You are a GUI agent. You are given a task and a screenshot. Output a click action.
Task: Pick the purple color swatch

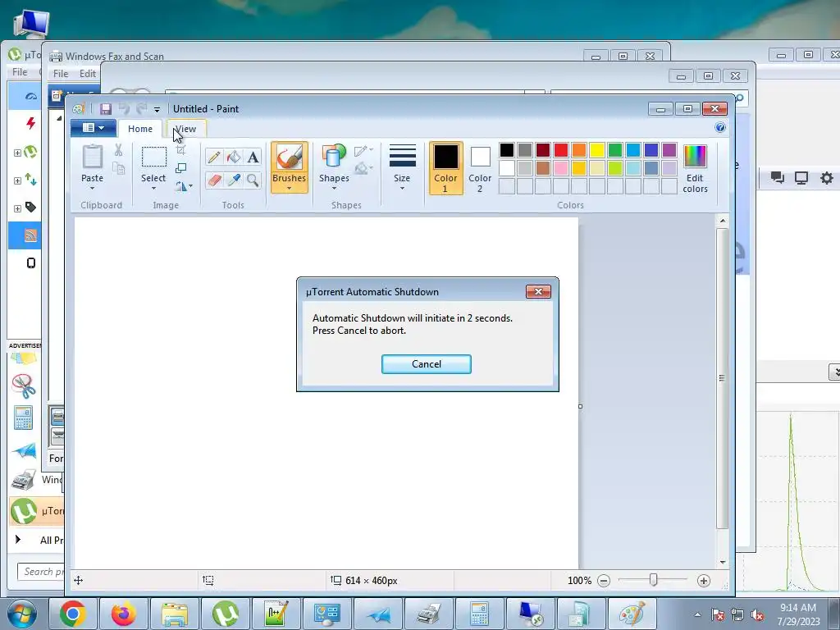(669, 150)
